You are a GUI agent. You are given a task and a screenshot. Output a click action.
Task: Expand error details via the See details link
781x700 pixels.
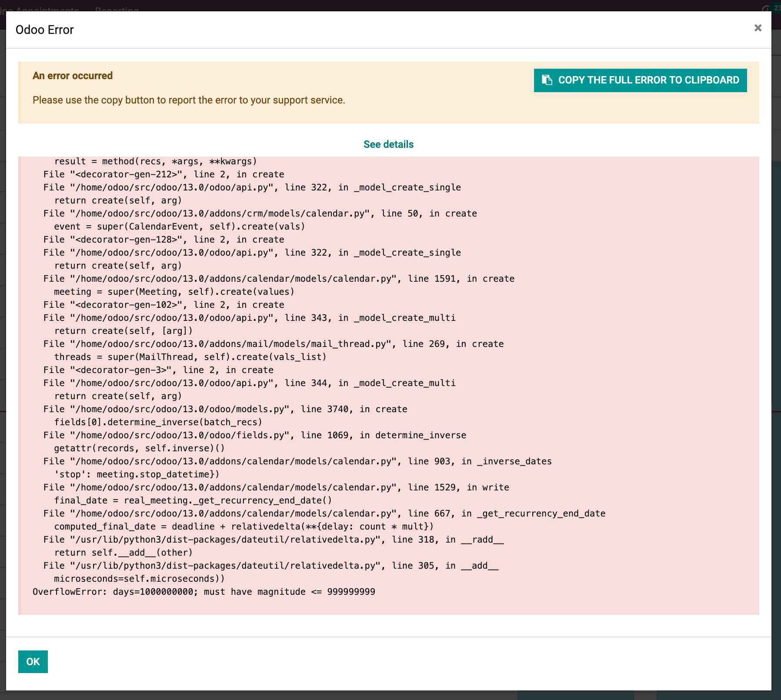tap(389, 144)
